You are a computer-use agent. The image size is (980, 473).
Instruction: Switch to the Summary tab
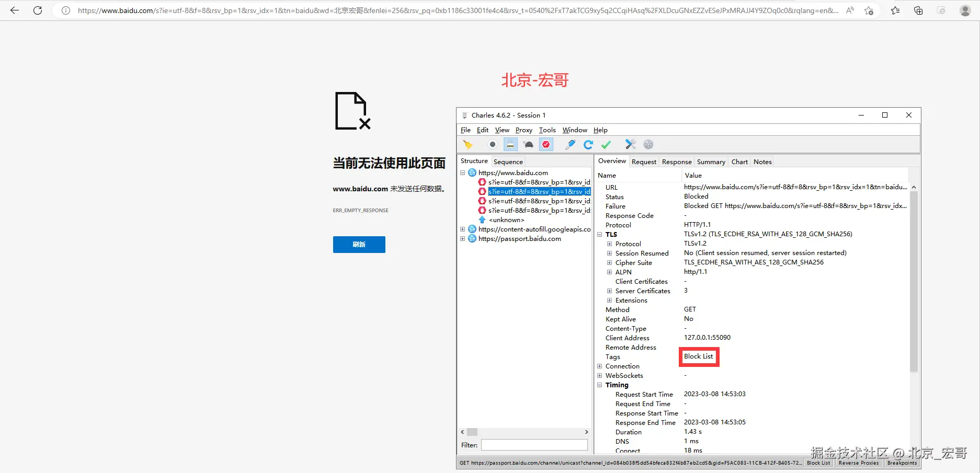pos(711,162)
